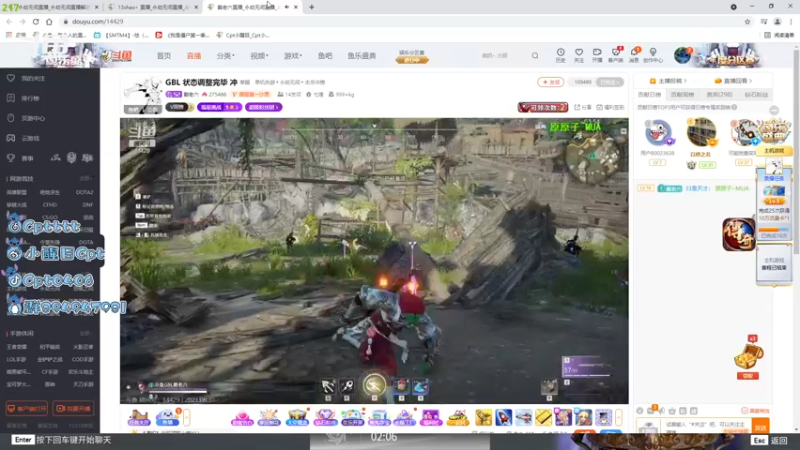Click the 我要开播 button
The image size is (800, 450).
[73, 409]
